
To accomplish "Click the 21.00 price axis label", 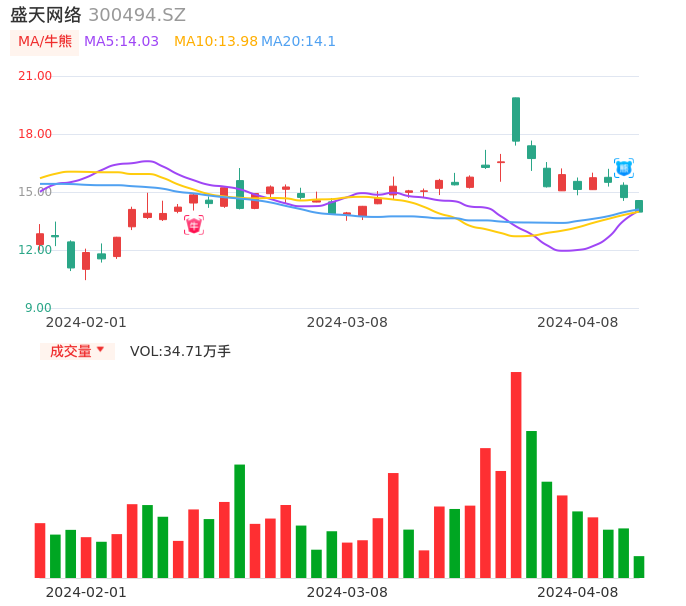I will click(35, 76).
